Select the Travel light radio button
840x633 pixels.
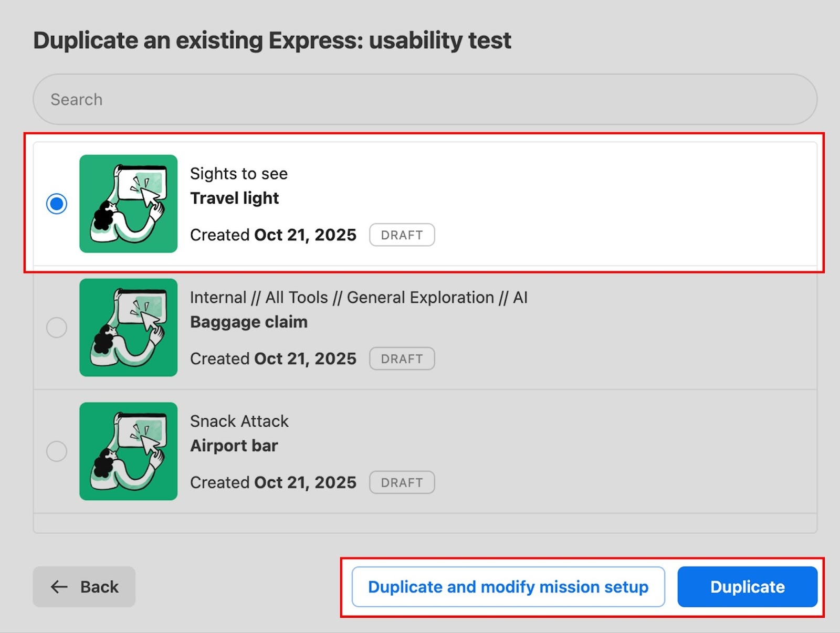tap(57, 204)
